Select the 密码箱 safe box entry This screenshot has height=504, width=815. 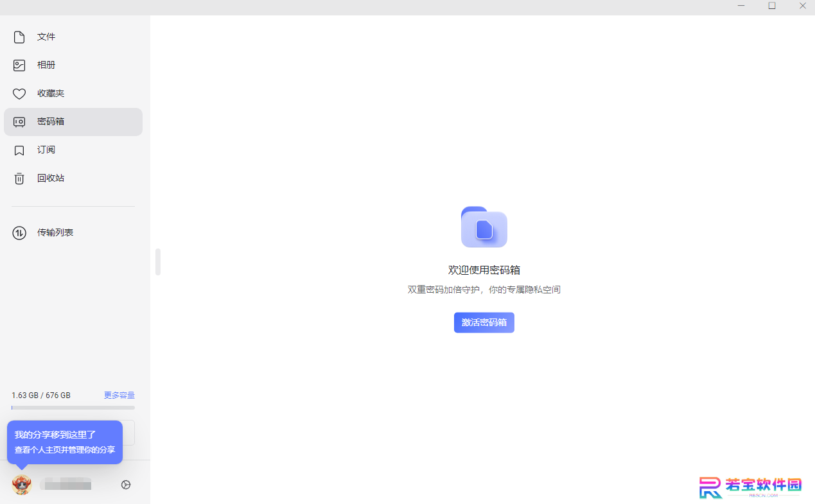pos(73,122)
